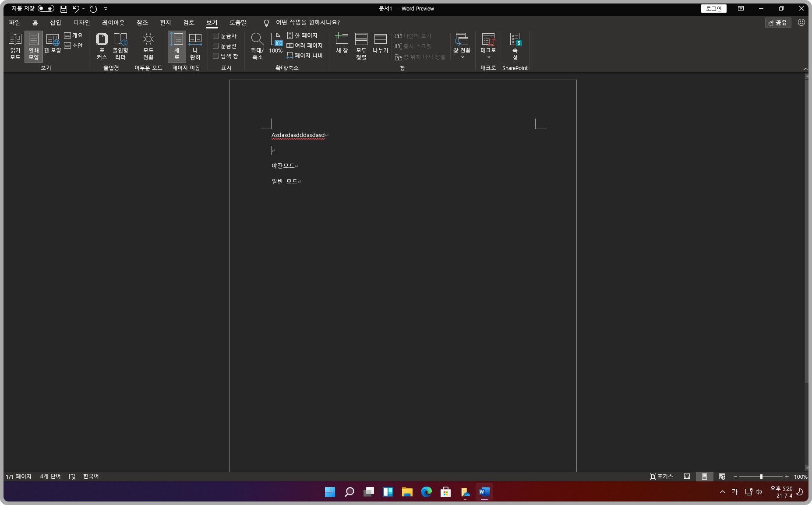
Task: Open the Help tab (도움말)
Action: 238,22
